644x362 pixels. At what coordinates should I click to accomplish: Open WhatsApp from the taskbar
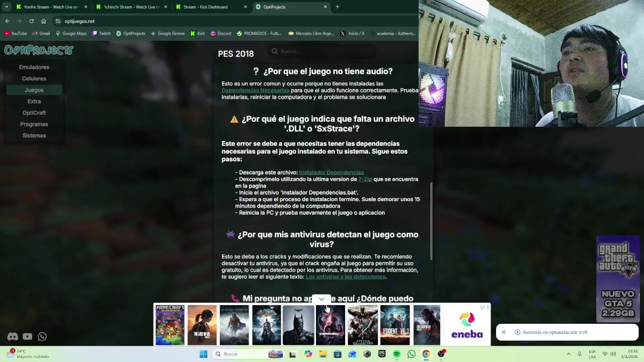(412, 354)
